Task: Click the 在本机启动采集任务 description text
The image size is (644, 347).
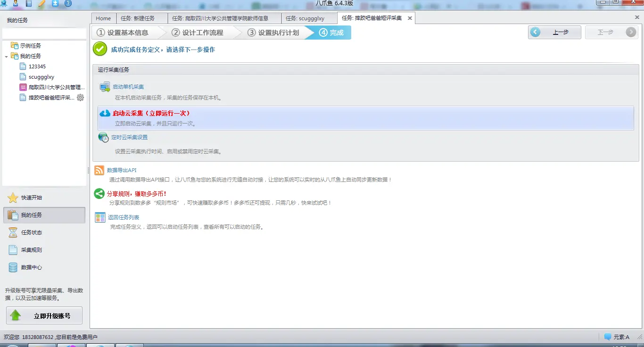Action: point(168,98)
